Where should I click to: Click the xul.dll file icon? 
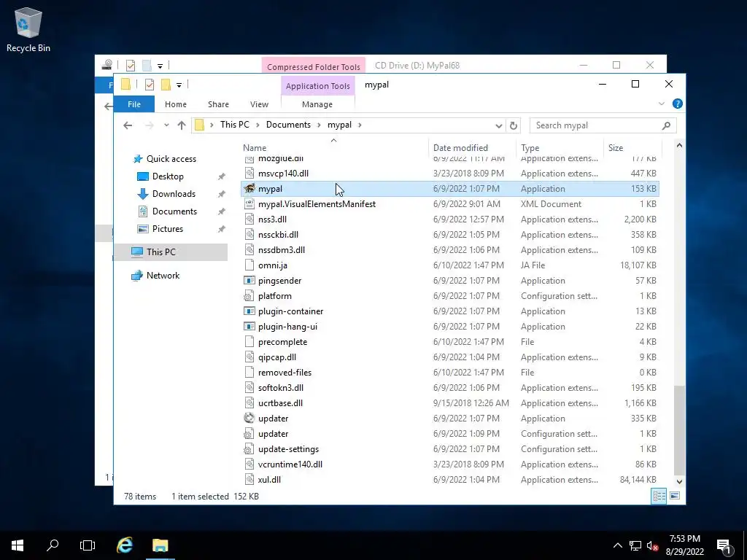coord(249,480)
